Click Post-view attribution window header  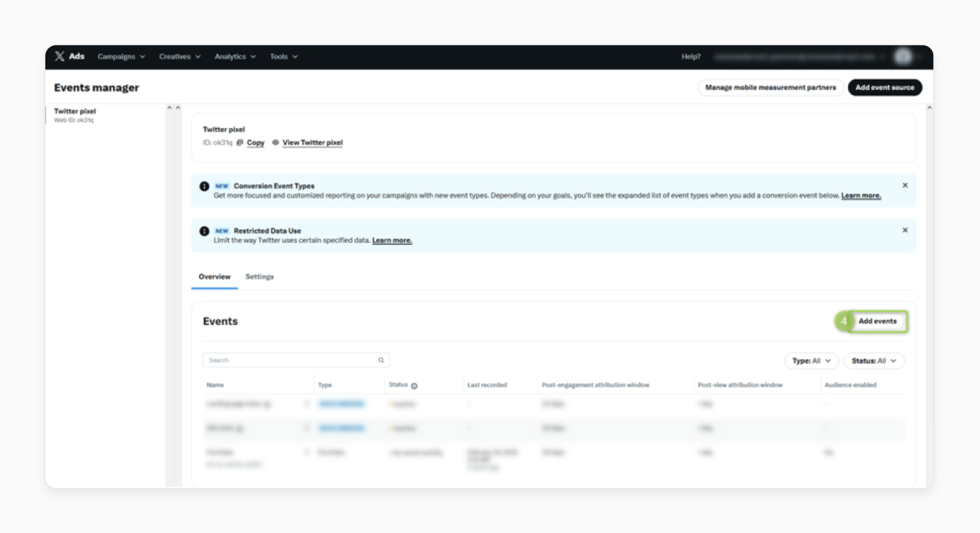pos(740,385)
